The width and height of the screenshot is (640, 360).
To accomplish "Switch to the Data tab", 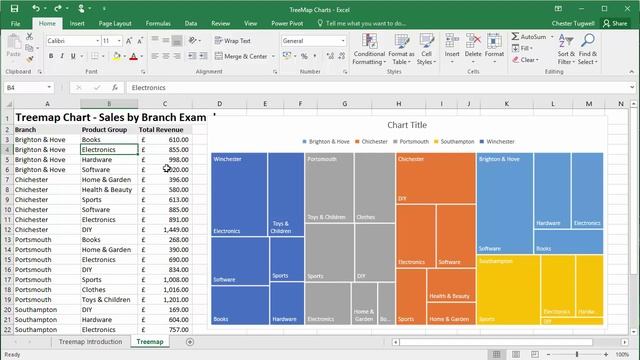I will pyautogui.click(x=191, y=23).
